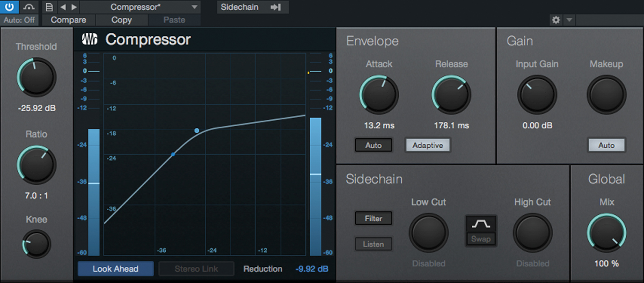Open the gear settings icon

pyautogui.click(x=556, y=20)
